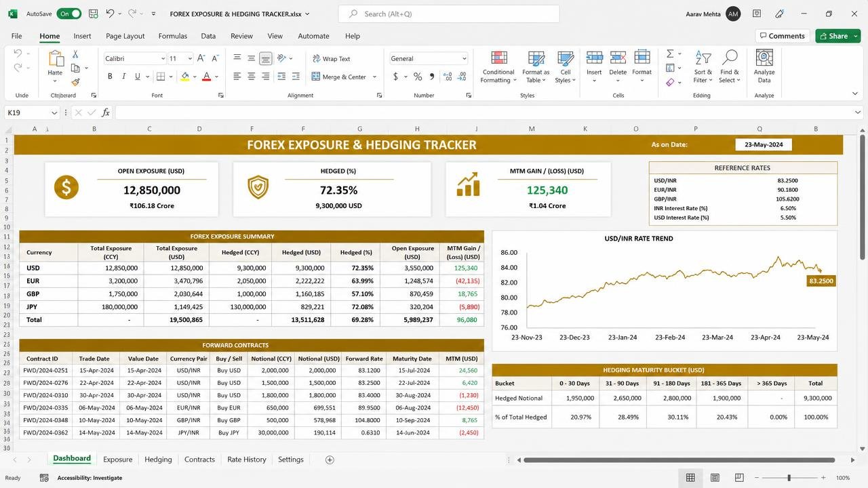Expand the Paste options arrow
The image size is (868, 488).
[55, 83]
